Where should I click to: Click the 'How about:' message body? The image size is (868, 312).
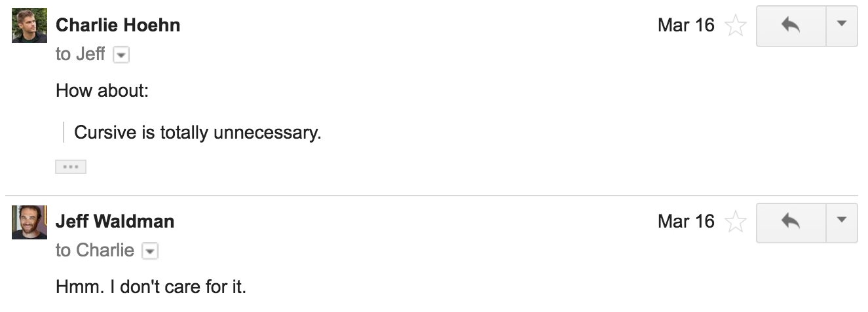(x=103, y=90)
